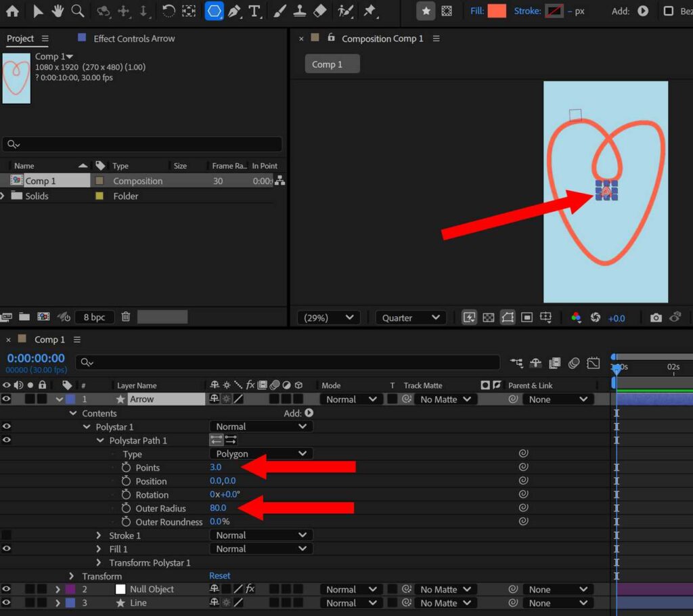This screenshot has width=693, height=616.
Task: Toggle the region of interest button
Action: (527, 317)
